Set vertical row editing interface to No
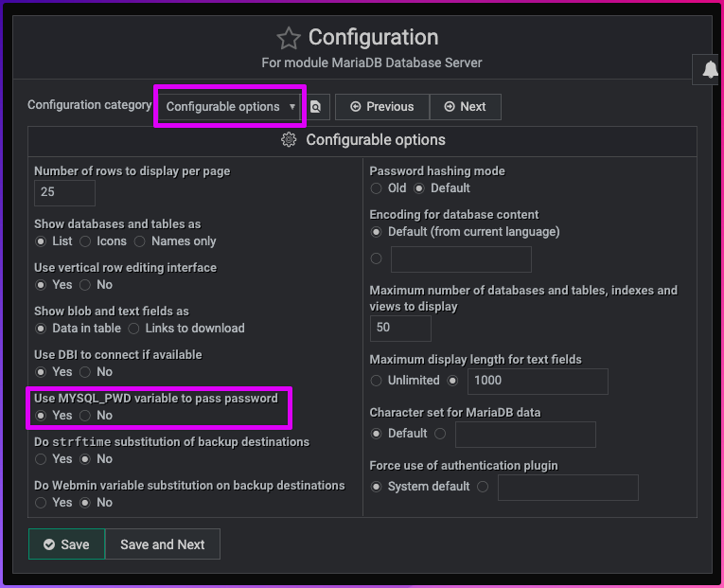724x588 pixels. click(86, 285)
